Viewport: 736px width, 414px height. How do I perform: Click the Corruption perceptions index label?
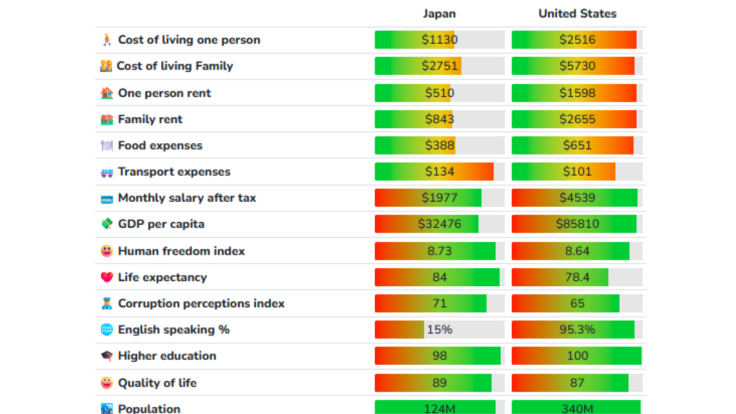point(201,303)
